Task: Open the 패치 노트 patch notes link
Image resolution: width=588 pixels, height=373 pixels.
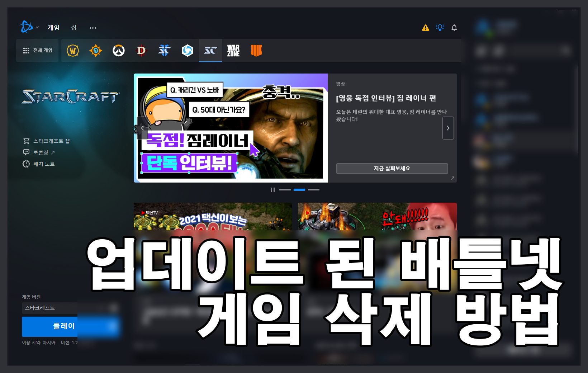Action: [44, 164]
